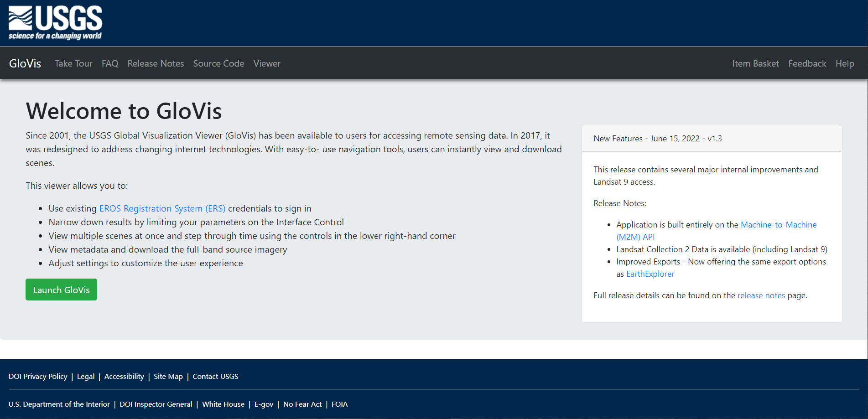Open White House footer link
Screen dimensions: 868x419
223,404
